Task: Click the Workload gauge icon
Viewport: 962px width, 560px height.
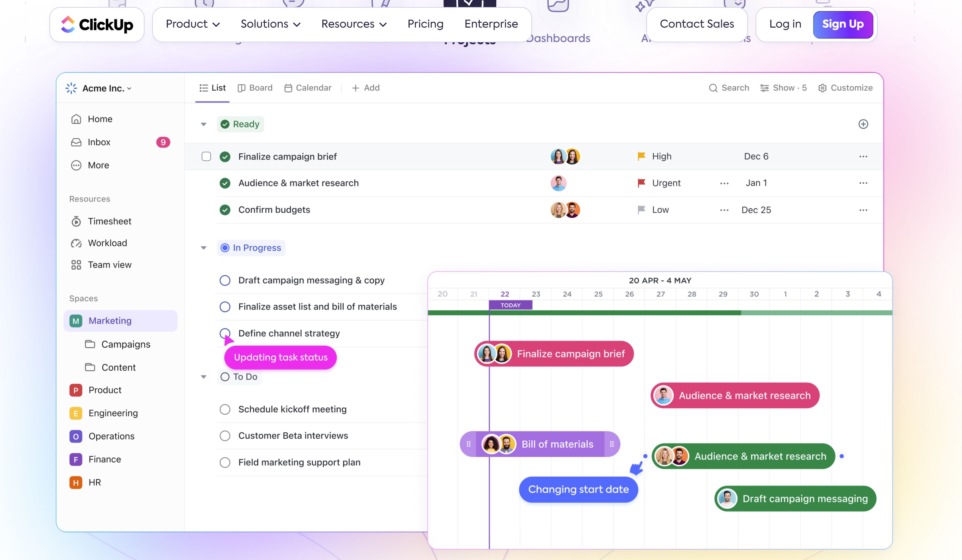Action: (76, 243)
